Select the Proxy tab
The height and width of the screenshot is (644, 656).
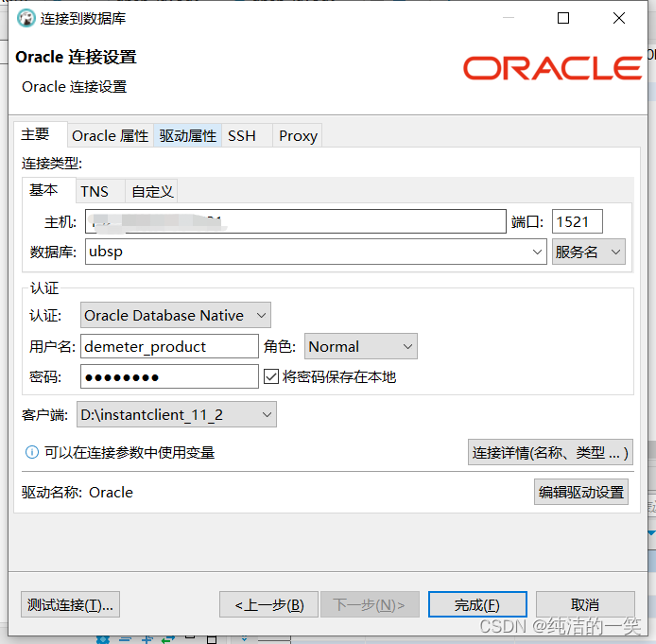[298, 136]
